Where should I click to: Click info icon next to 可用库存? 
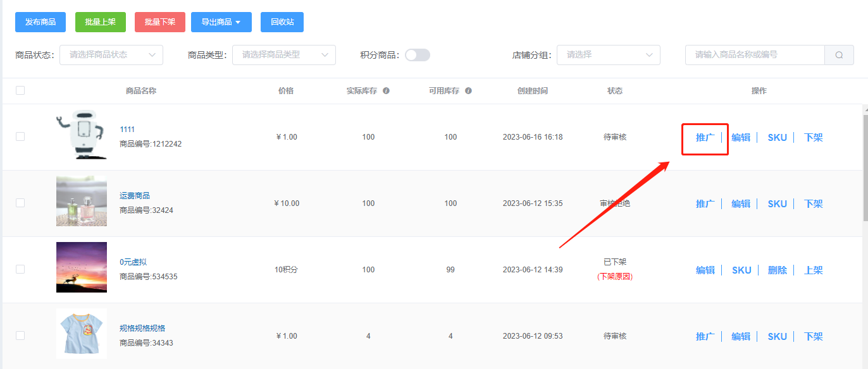click(x=468, y=91)
